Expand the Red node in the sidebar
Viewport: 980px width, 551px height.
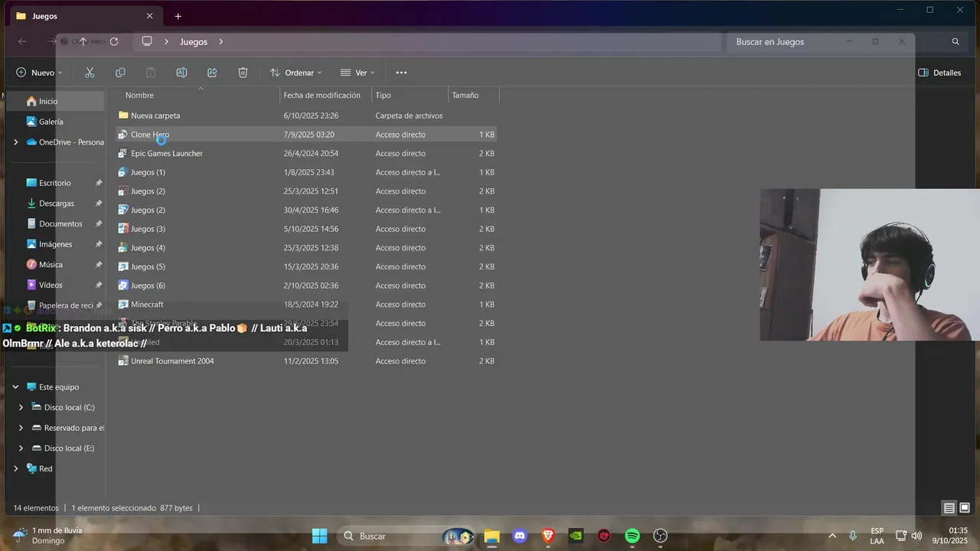click(x=15, y=469)
